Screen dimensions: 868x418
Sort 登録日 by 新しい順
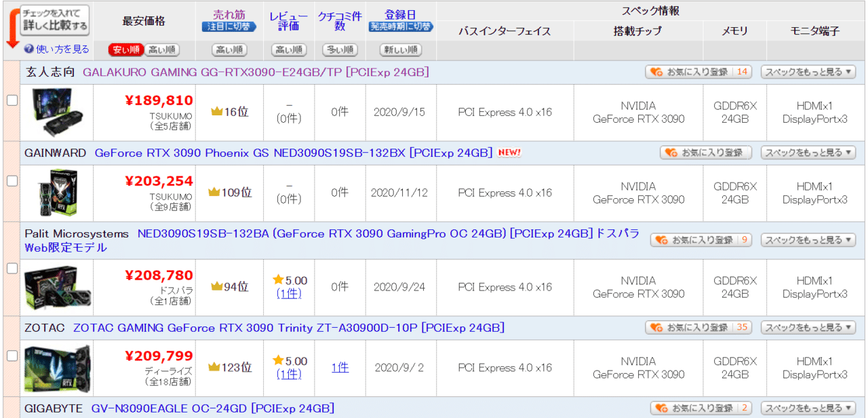pos(401,50)
